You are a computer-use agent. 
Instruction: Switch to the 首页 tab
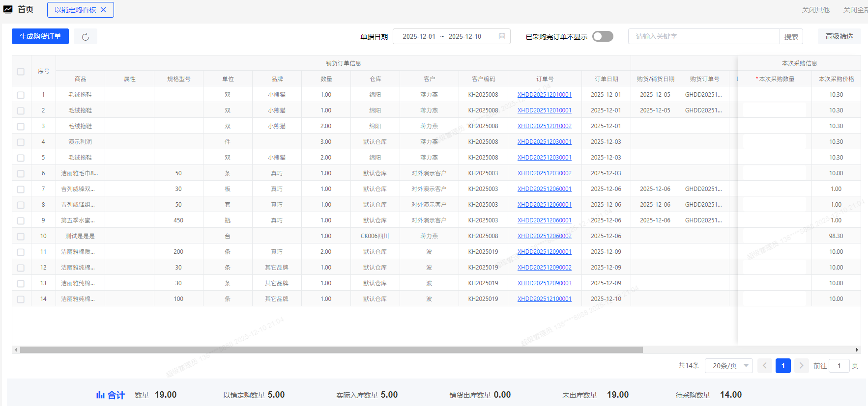pyautogui.click(x=26, y=10)
